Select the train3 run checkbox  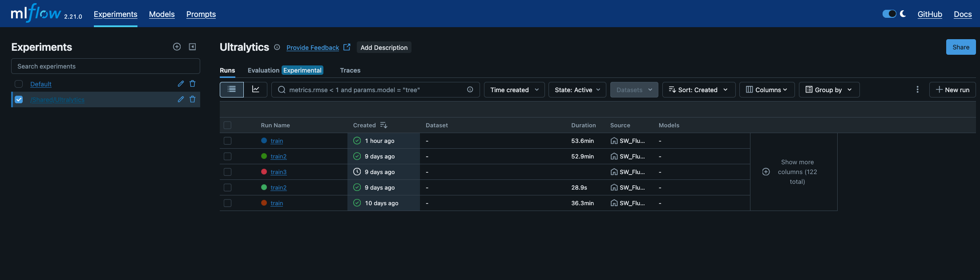tap(227, 172)
